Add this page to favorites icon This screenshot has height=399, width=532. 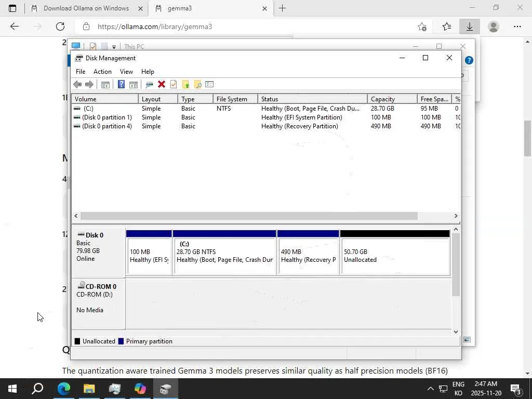click(422, 26)
